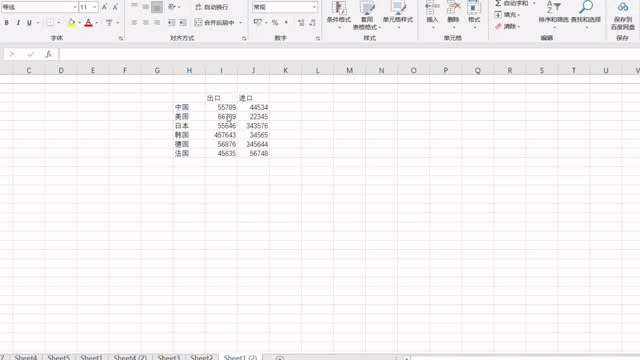
Task: Open cell styles (单元格样式)
Action: click(398, 16)
